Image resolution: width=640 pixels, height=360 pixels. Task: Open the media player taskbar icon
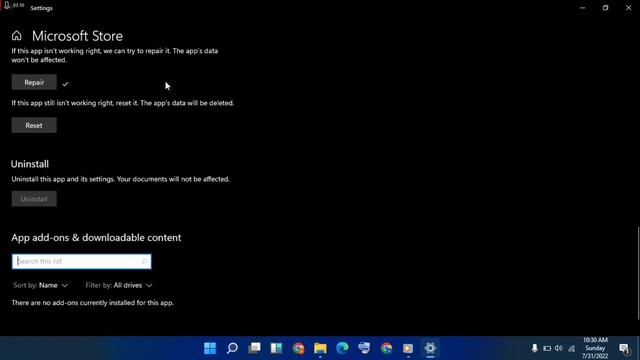[408, 348]
